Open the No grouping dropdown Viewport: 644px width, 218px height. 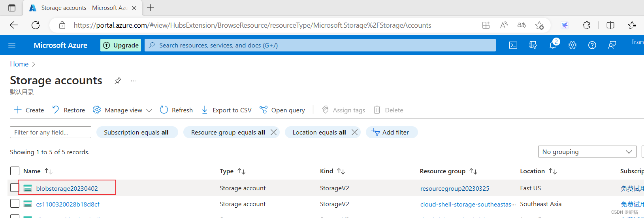pyautogui.click(x=587, y=152)
